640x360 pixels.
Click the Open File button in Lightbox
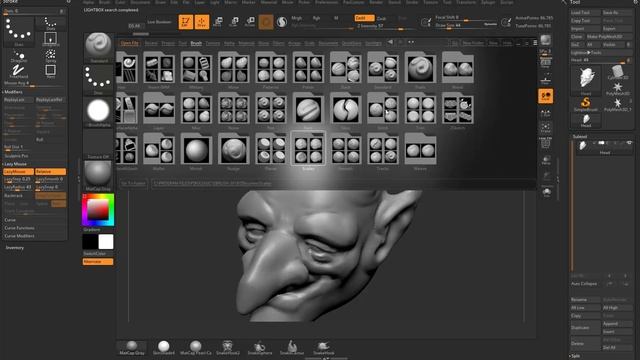click(x=129, y=43)
